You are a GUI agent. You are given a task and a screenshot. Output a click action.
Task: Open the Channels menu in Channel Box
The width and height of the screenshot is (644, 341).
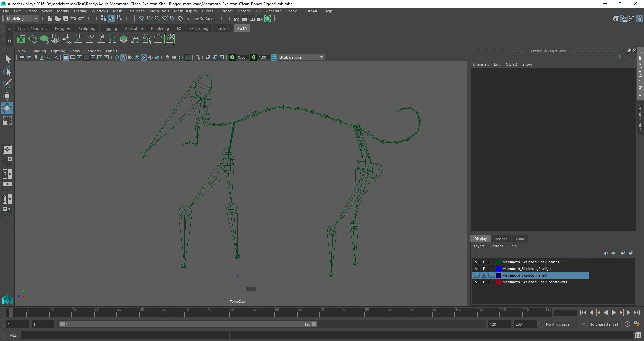click(x=481, y=64)
